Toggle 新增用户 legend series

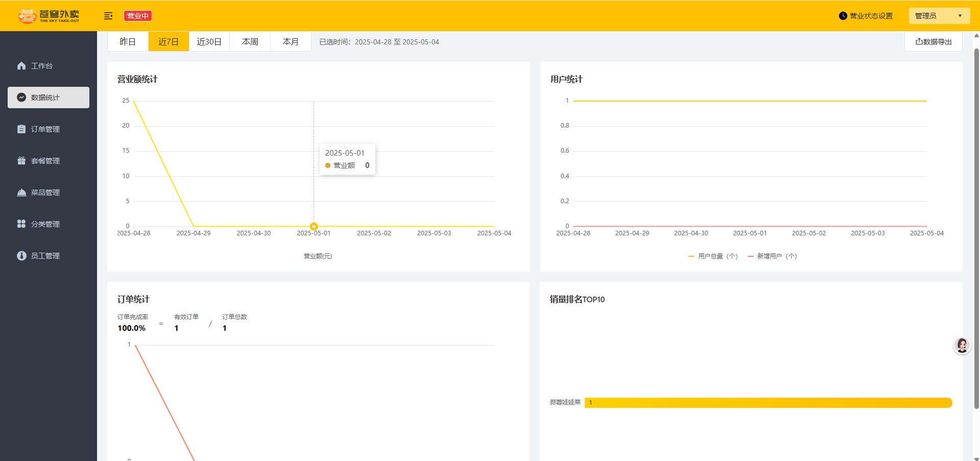pyautogui.click(x=772, y=256)
